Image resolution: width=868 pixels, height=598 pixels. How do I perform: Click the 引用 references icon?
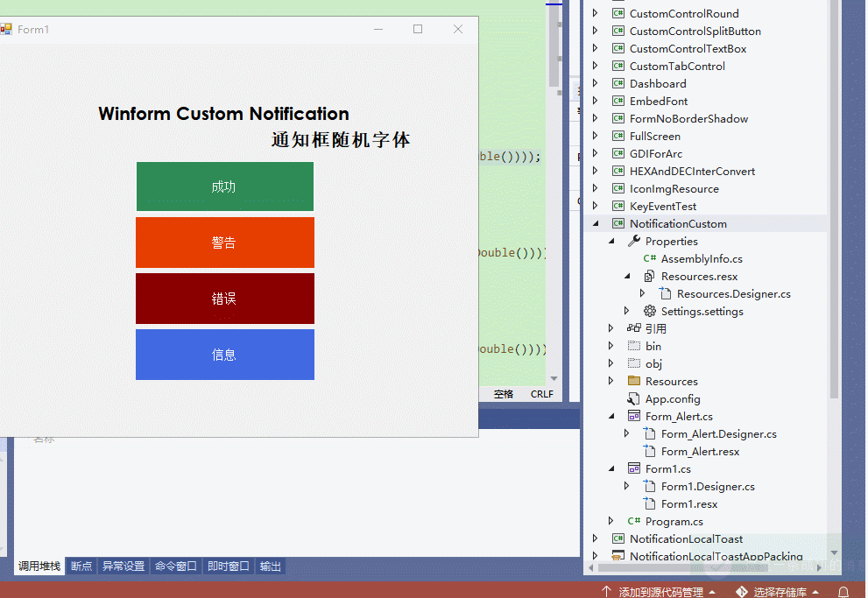pyautogui.click(x=634, y=328)
